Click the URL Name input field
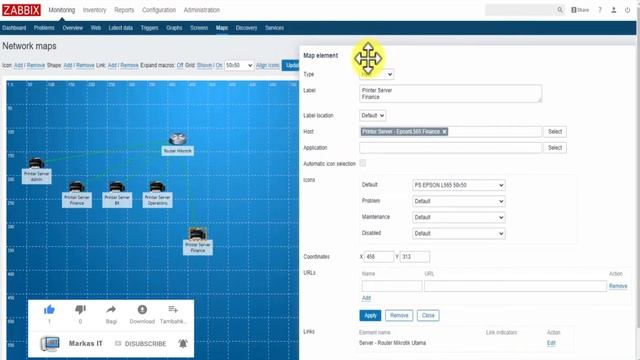Viewport: 640px width, 360px height. point(392,286)
